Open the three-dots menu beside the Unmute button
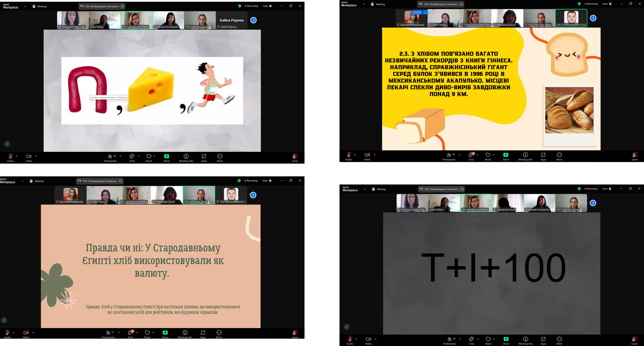The height and width of the screenshot is (346, 644). [x=425, y=12]
